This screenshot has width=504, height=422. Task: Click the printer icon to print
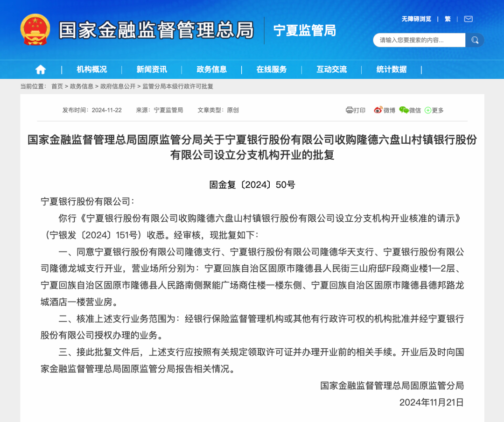click(350, 110)
